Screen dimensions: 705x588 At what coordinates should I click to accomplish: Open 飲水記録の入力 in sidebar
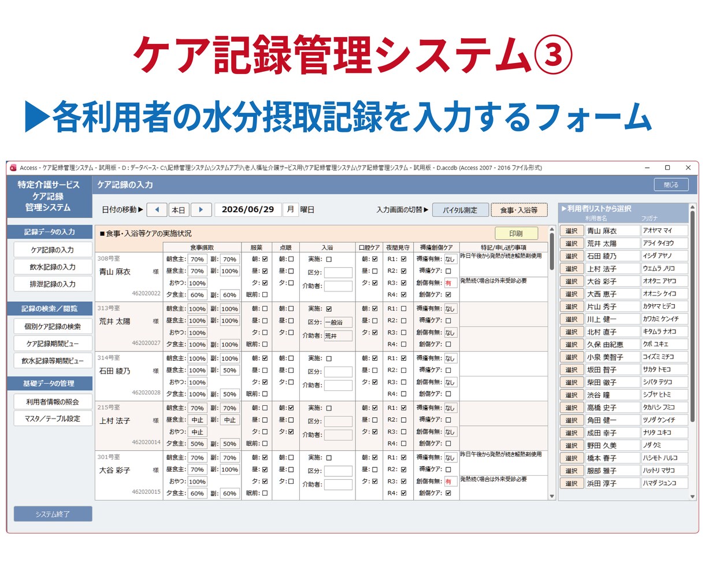tap(53, 267)
